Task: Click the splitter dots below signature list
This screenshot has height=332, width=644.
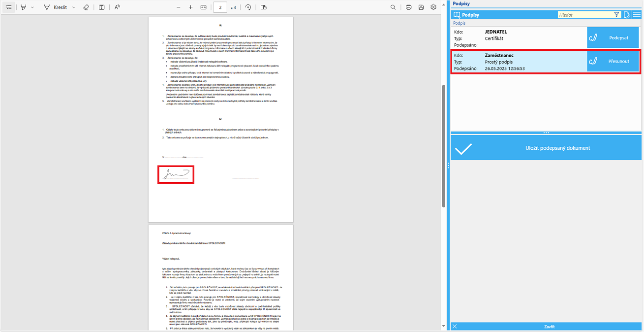Action: point(546,133)
